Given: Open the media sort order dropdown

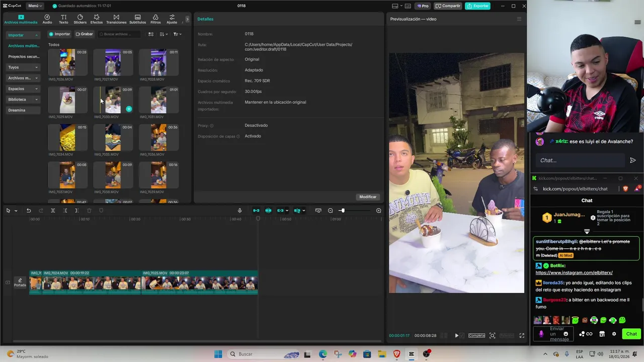Looking at the screenshot, I should (x=164, y=34).
